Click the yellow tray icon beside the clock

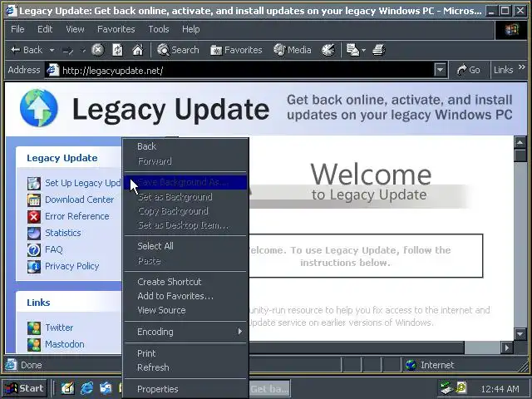(x=461, y=387)
